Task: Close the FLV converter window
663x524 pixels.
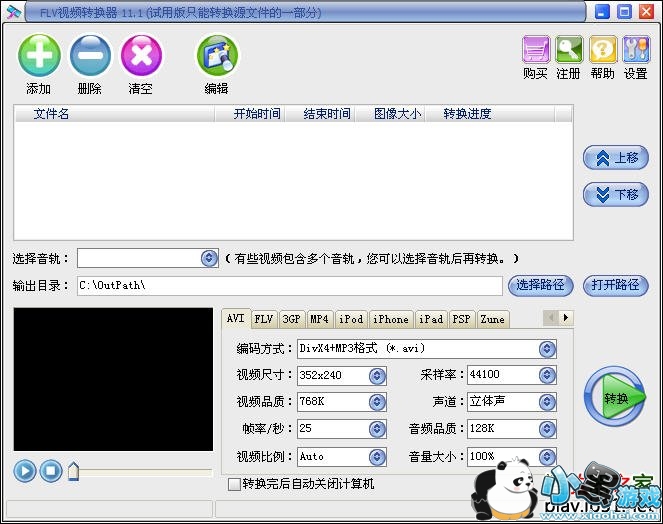Action: click(x=647, y=11)
